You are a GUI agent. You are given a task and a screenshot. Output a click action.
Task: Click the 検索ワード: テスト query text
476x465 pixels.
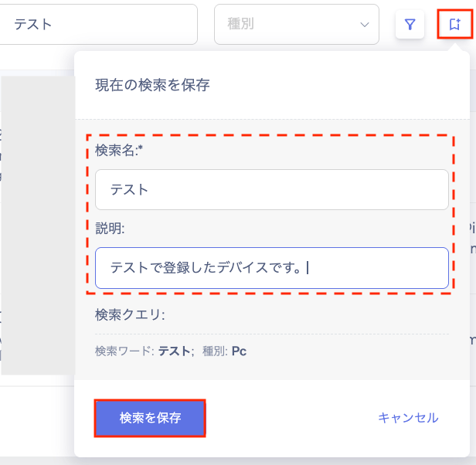click(x=144, y=351)
